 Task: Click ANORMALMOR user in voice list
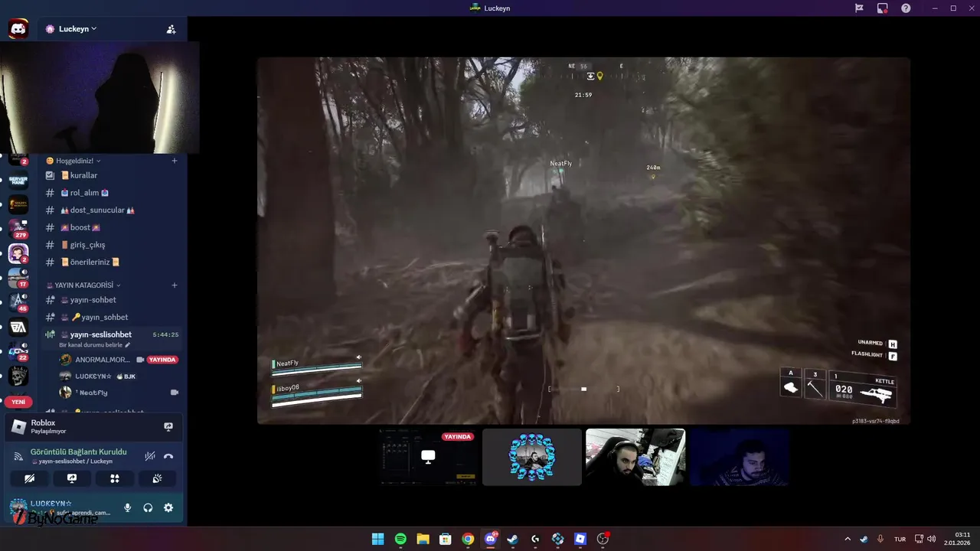coord(119,360)
